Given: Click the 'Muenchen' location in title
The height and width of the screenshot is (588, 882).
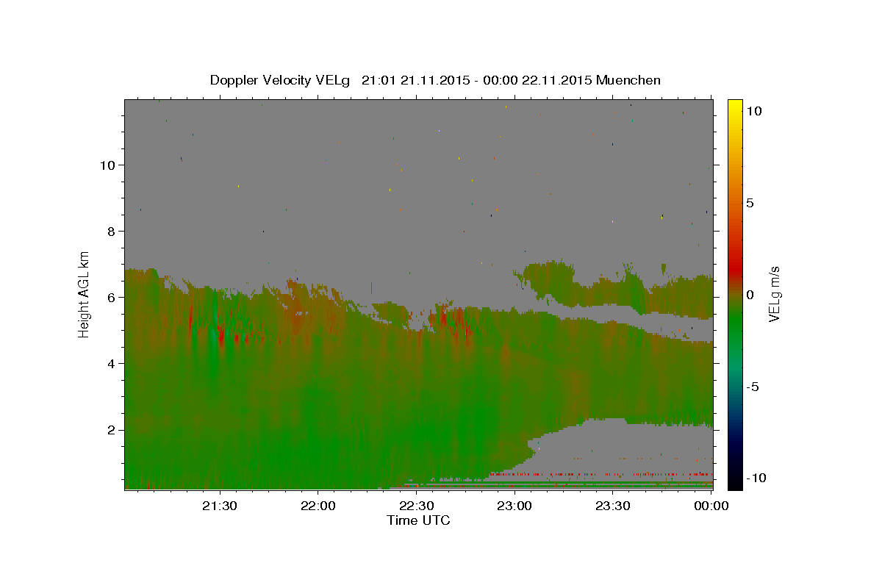Looking at the screenshot, I should pyautogui.click(x=628, y=80).
